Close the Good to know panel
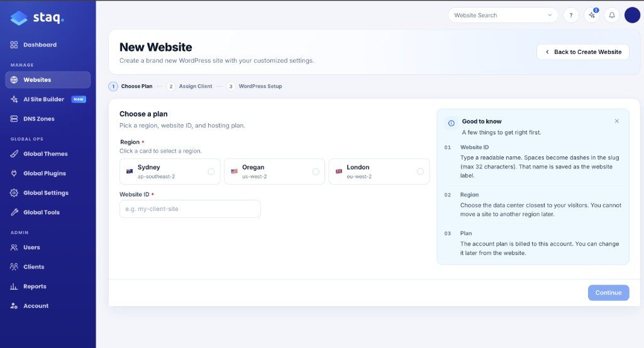Screen dimensions: 644x348 (x=617, y=121)
